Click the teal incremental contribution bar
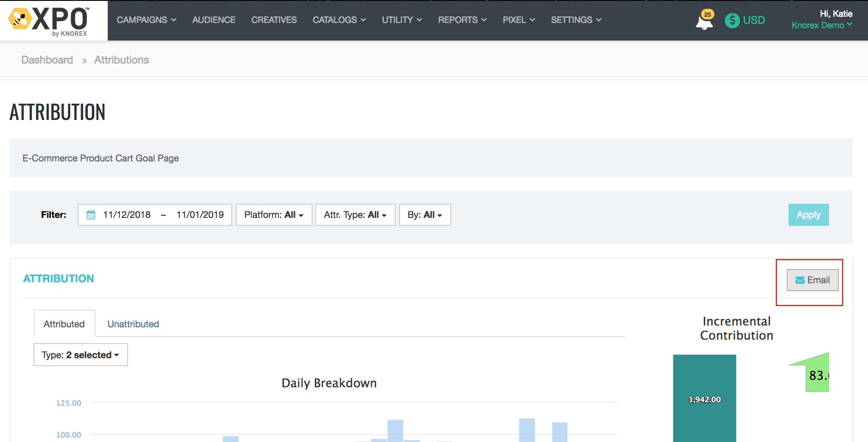 (x=704, y=397)
